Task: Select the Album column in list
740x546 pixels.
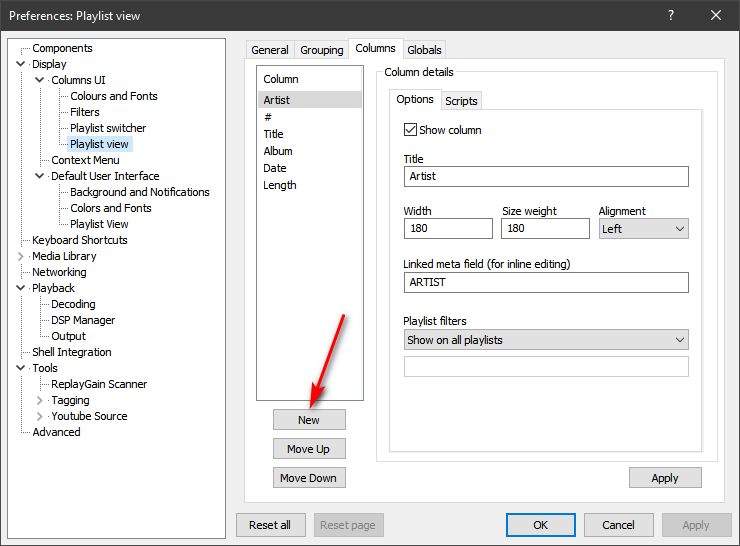Action: 278,151
